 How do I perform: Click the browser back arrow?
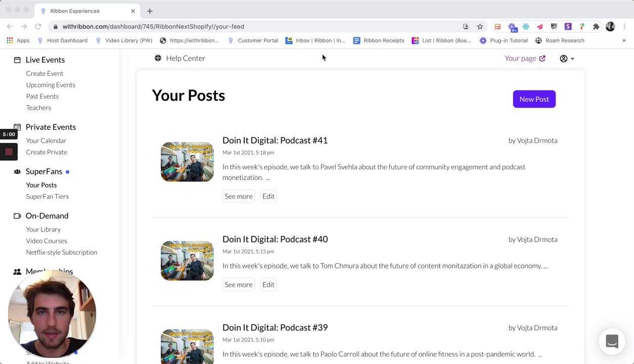[x=10, y=26]
